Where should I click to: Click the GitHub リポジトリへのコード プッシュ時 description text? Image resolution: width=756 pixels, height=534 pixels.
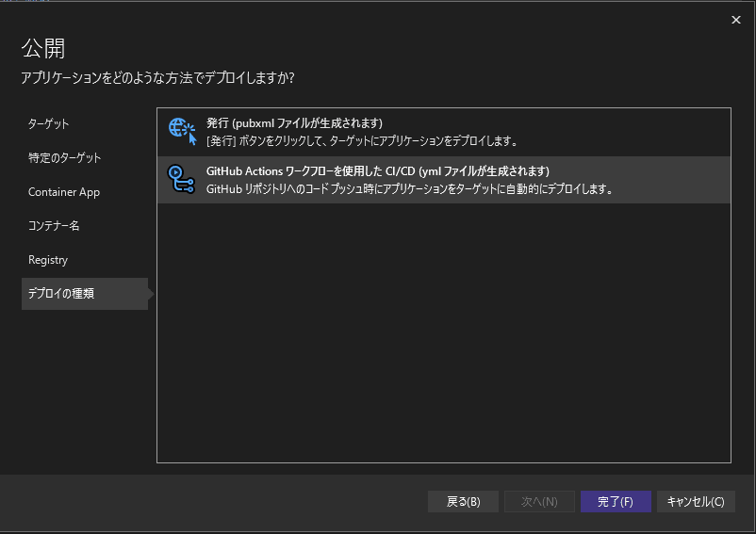(x=410, y=189)
